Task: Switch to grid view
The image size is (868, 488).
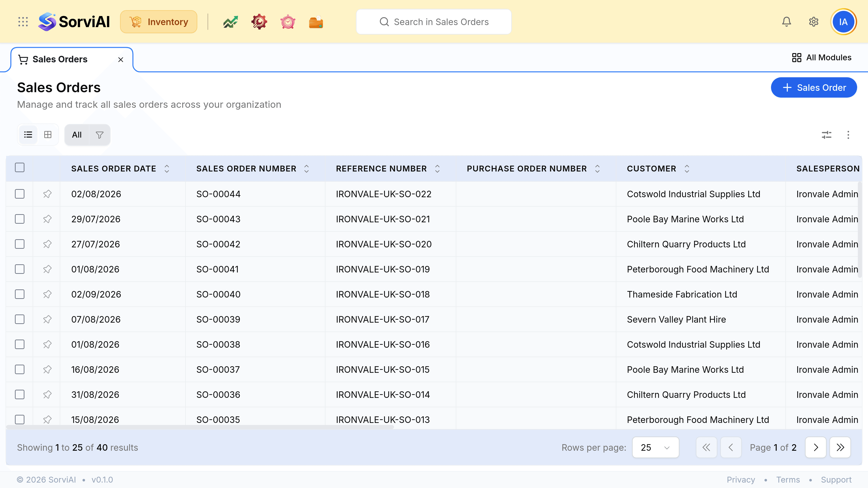Action: (x=48, y=135)
